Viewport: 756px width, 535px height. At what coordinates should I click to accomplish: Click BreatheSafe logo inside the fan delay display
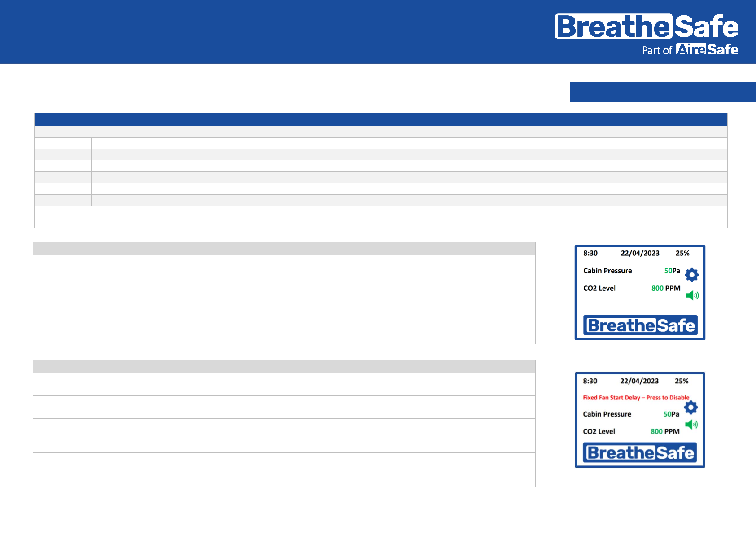click(640, 452)
